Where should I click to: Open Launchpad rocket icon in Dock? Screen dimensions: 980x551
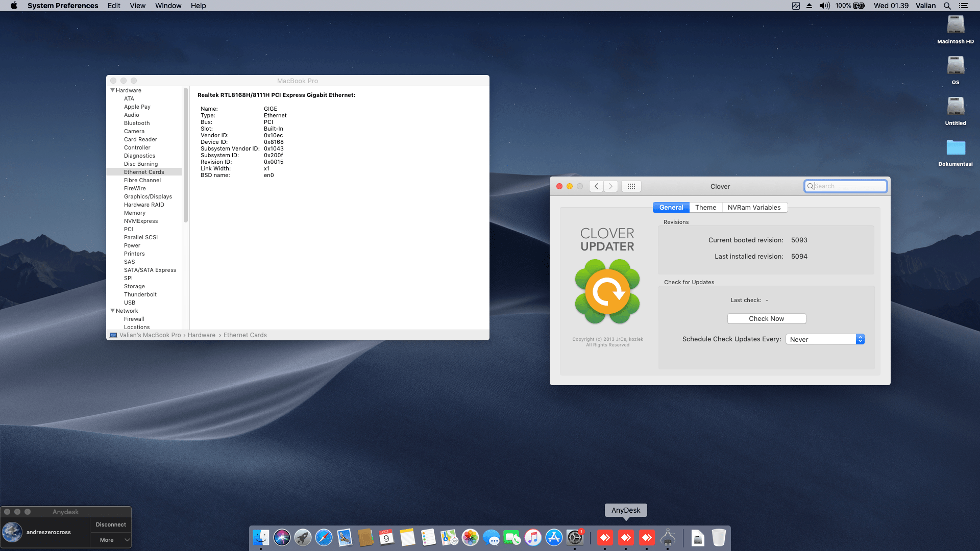[x=303, y=537]
